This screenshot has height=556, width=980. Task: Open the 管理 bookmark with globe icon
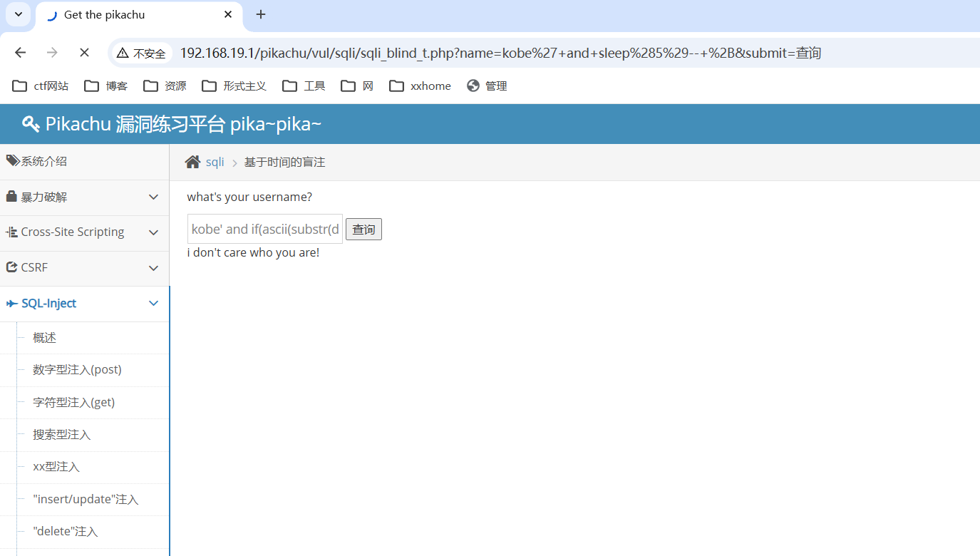(487, 86)
